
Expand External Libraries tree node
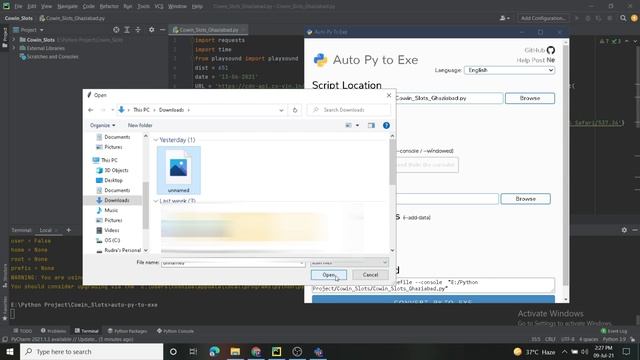tap(14, 48)
